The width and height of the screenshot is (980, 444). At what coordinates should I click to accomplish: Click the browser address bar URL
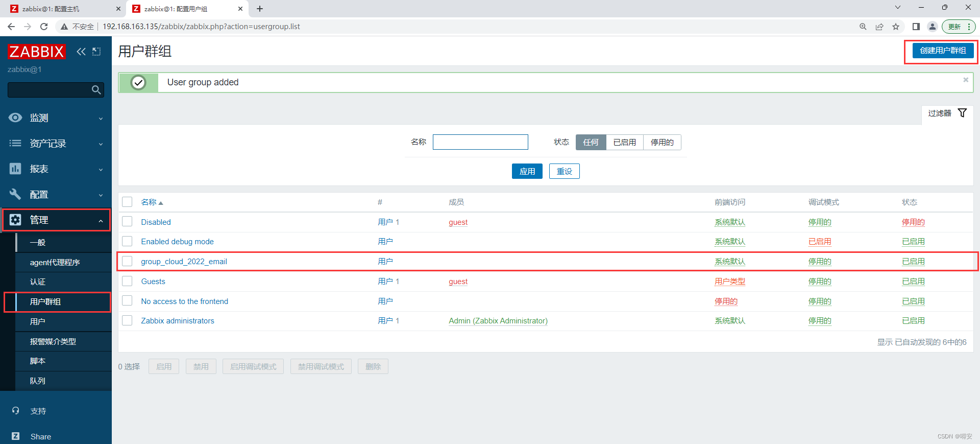201,27
